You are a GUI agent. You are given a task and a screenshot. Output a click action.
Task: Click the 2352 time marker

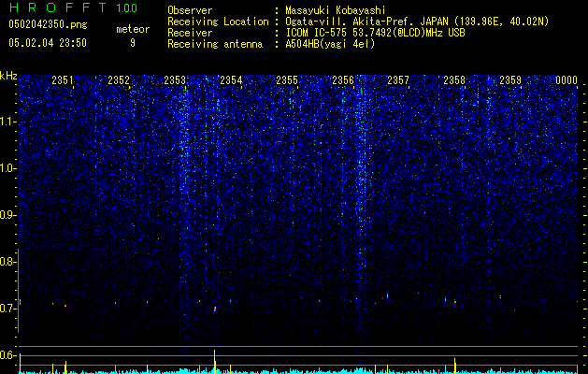pyautogui.click(x=119, y=80)
